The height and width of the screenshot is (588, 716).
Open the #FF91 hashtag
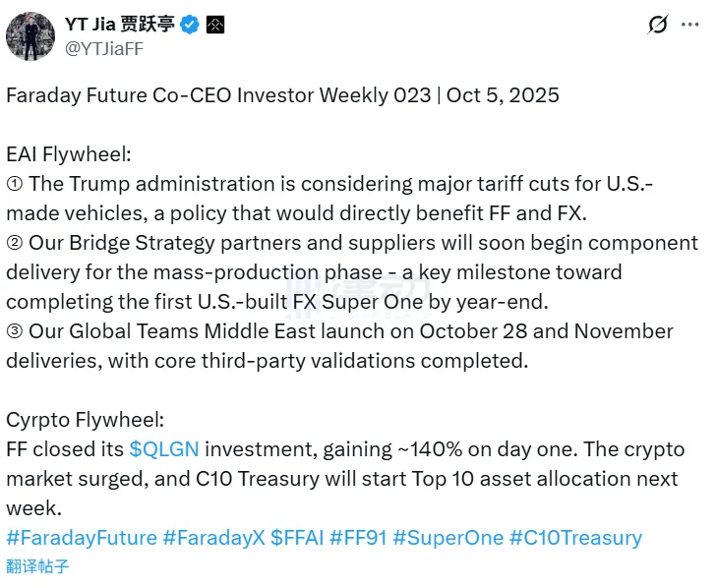[x=358, y=538]
